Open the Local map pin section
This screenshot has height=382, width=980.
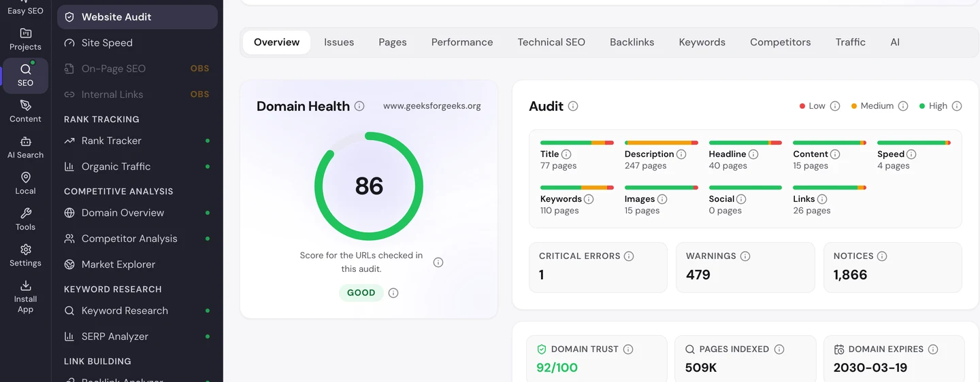pos(25,184)
